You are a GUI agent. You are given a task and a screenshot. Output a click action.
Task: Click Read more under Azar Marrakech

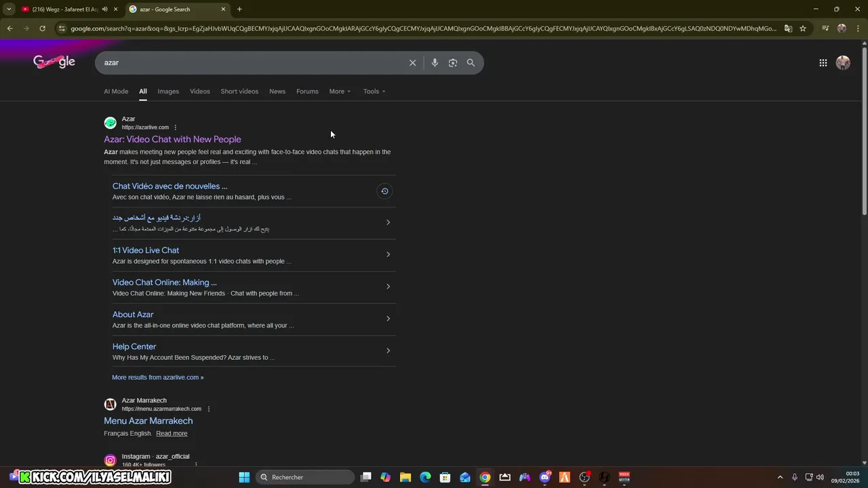pos(172,433)
